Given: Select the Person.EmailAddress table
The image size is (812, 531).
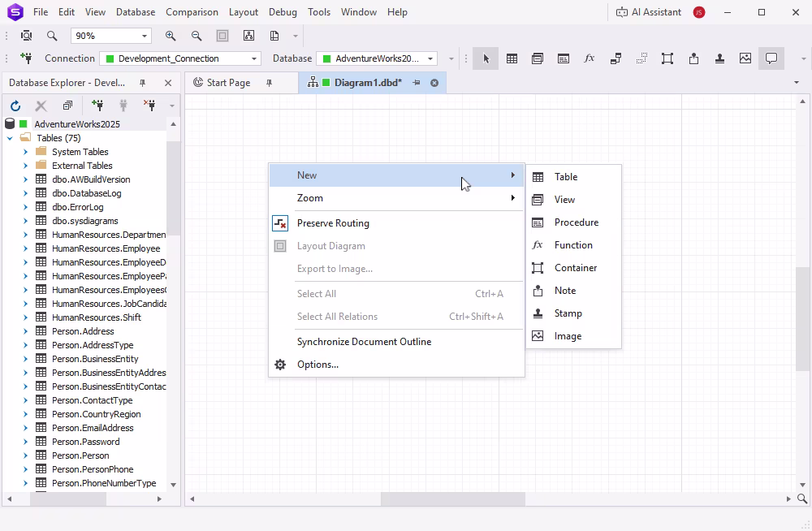Looking at the screenshot, I should (x=93, y=429).
